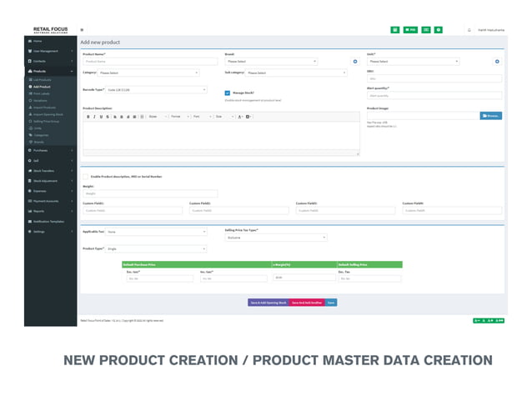Open the Barcode Type dropdown
The image size is (532, 411).
(156, 90)
